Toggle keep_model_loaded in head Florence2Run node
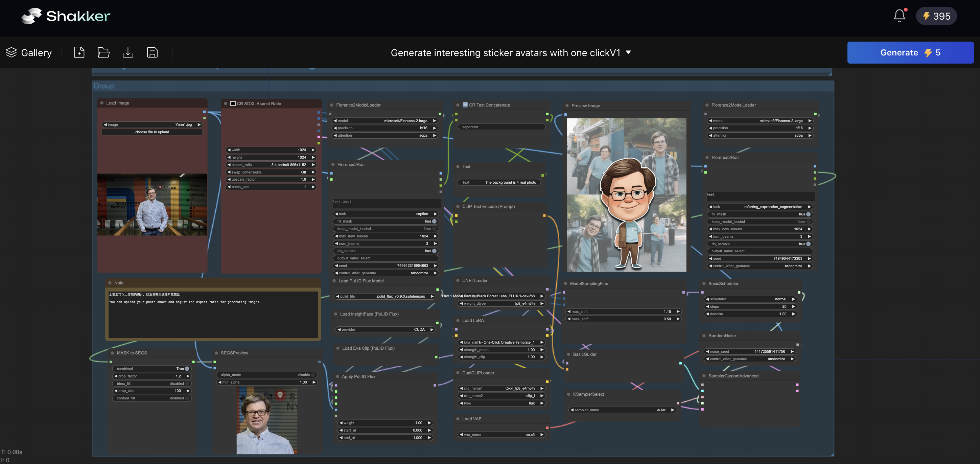This screenshot has height=464, width=980. (x=809, y=222)
